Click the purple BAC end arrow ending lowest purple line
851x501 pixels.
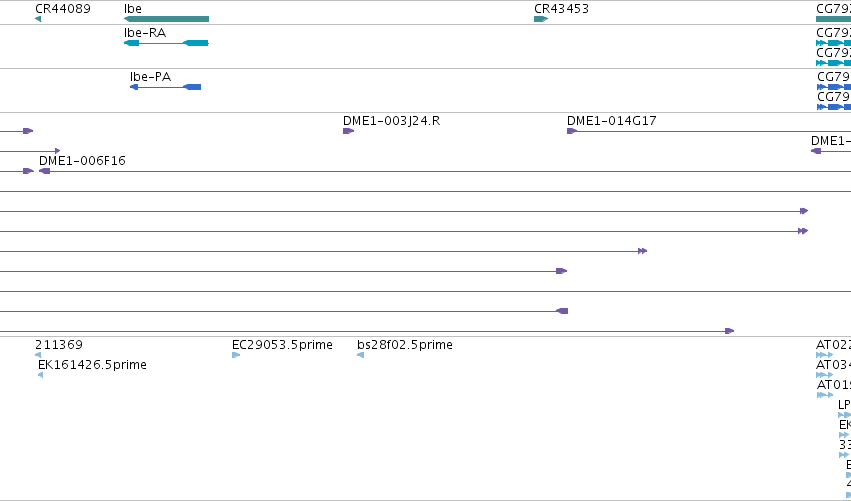[730, 331]
